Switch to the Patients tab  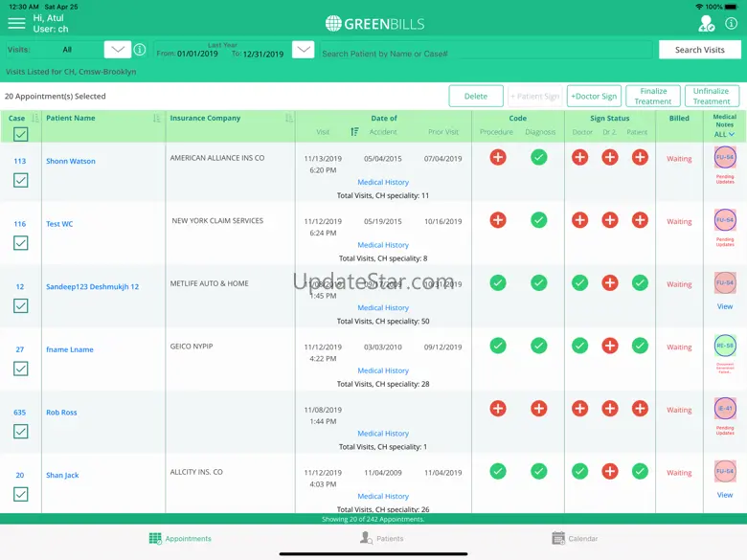click(x=381, y=539)
